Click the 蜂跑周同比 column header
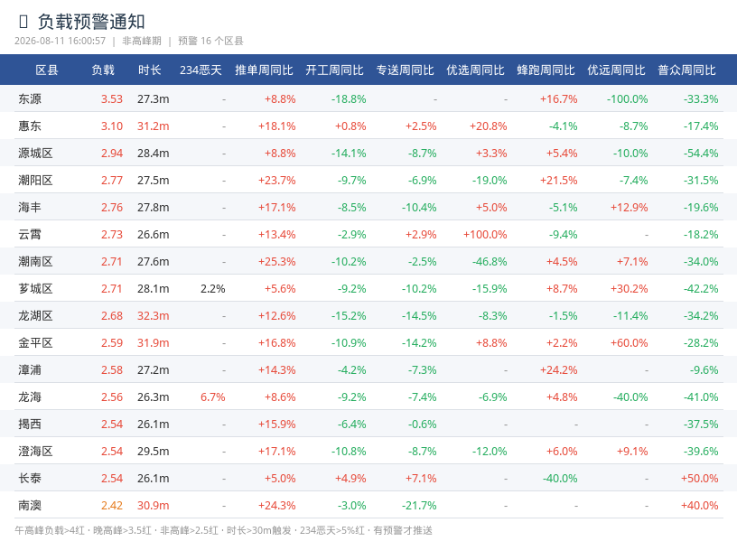737x560 pixels. pos(546,70)
